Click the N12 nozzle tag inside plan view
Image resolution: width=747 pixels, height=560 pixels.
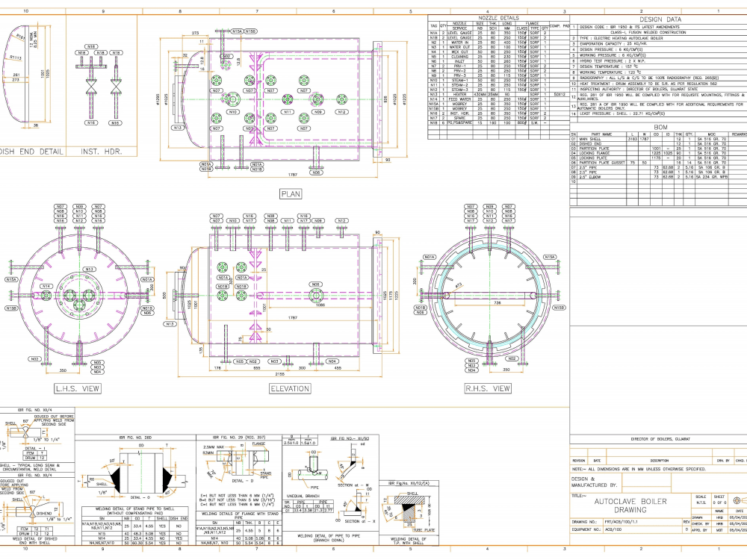coord(341,112)
